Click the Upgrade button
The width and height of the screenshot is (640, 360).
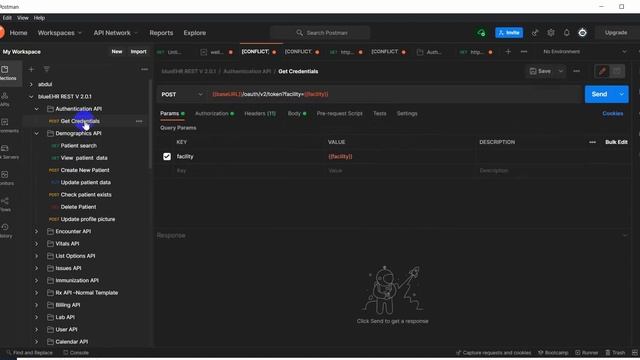click(x=616, y=33)
